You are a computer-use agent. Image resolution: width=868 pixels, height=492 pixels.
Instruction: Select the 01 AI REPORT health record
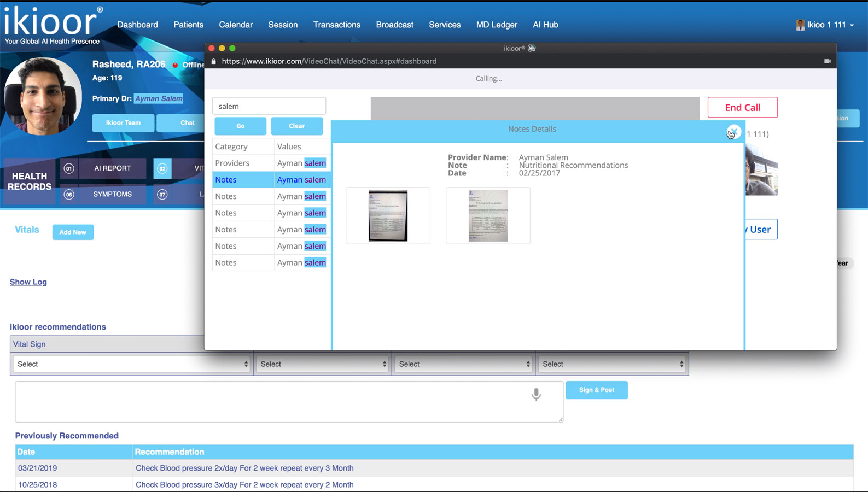104,168
